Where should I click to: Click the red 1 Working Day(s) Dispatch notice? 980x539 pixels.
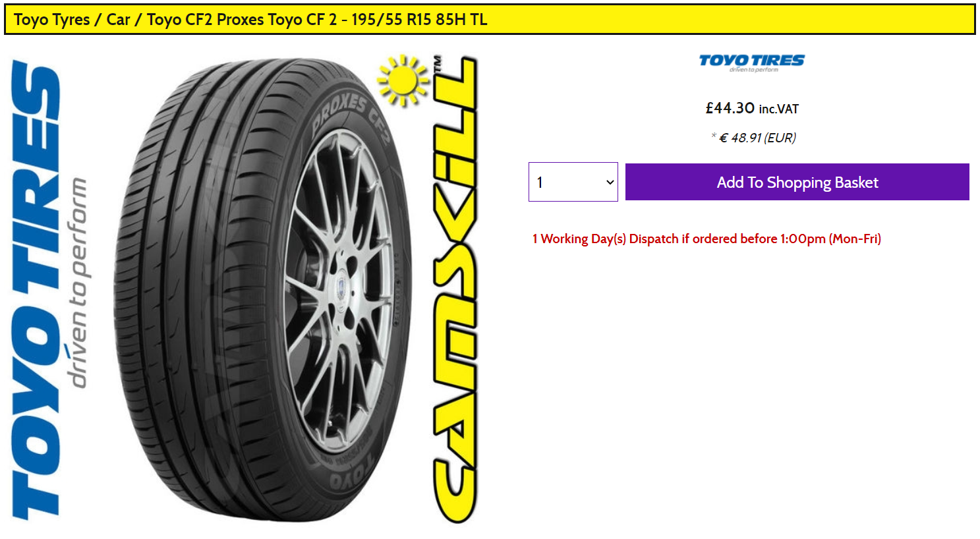coord(706,239)
